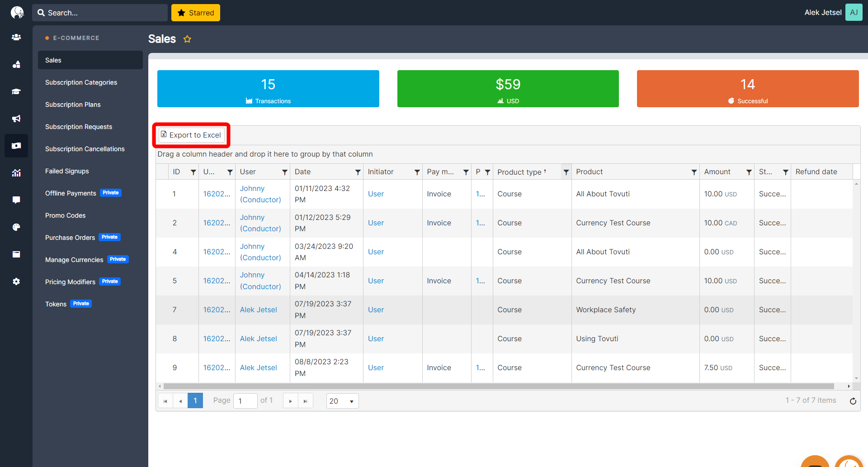Filter the Initiator column
The image size is (868, 467).
point(417,172)
